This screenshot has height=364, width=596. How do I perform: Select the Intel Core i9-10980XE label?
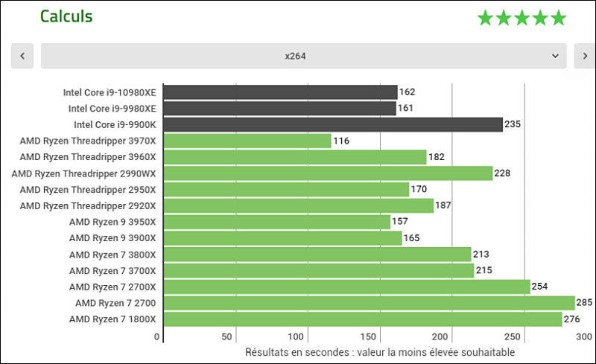pyautogui.click(x=110, y=92)
